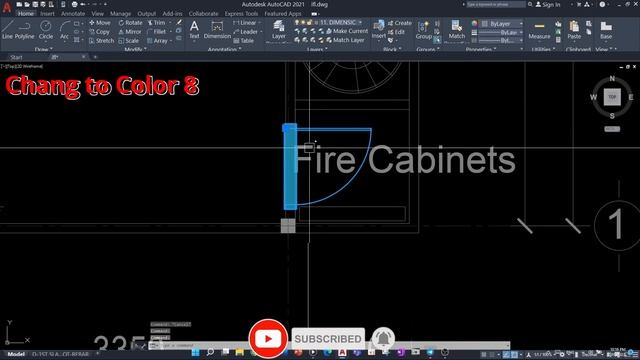Switch to the Output ribbon tab
Viewport: 640px width, 360px height.
147,13
